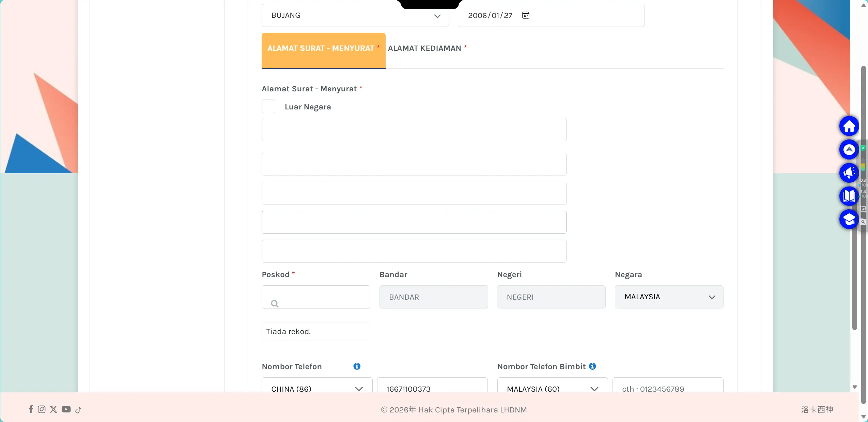Tick the Luar Negara checkbox
Screen dimensions: 868x422
click(x=268, y=106)
